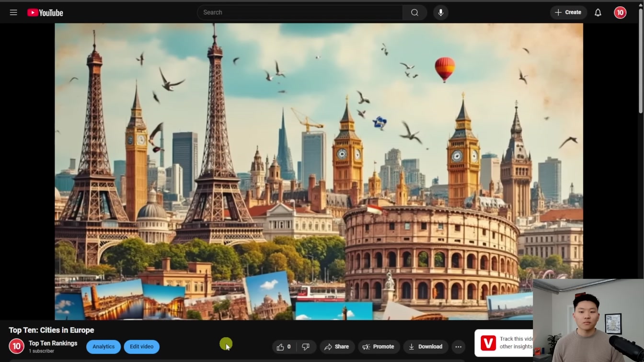644x362 pixels.
Task: Open the hamburger guide menu
Action: pos(13,12)
